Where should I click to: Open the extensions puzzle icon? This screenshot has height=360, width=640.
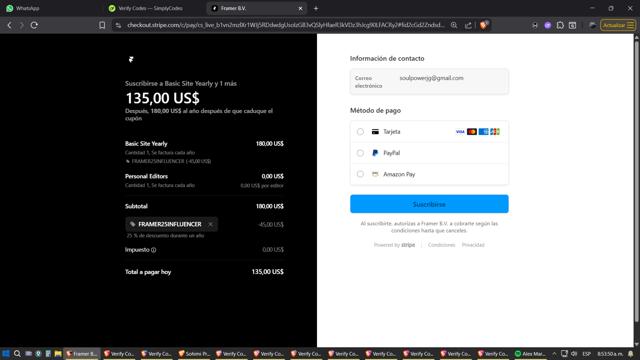560,25
